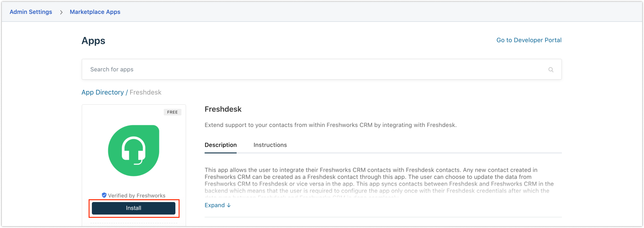
Task: Click the Verified by Freshworks shield icon
Action: pos(104,195)
